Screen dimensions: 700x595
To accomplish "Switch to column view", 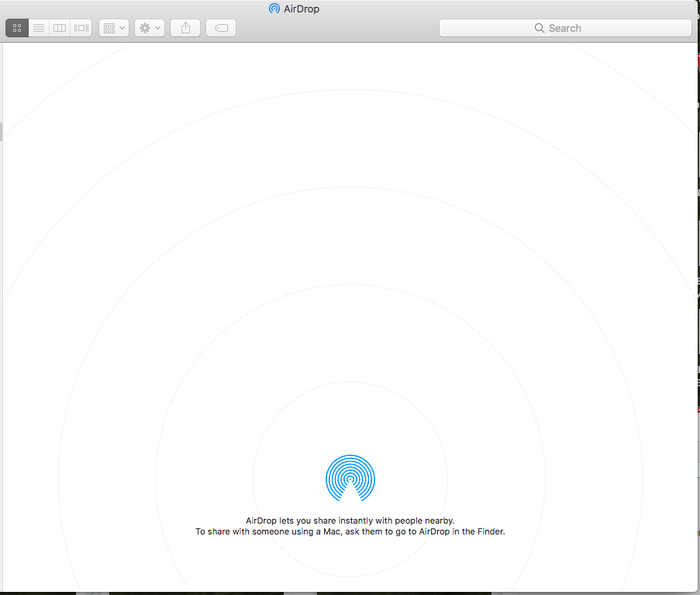I will tap(60, 28).
